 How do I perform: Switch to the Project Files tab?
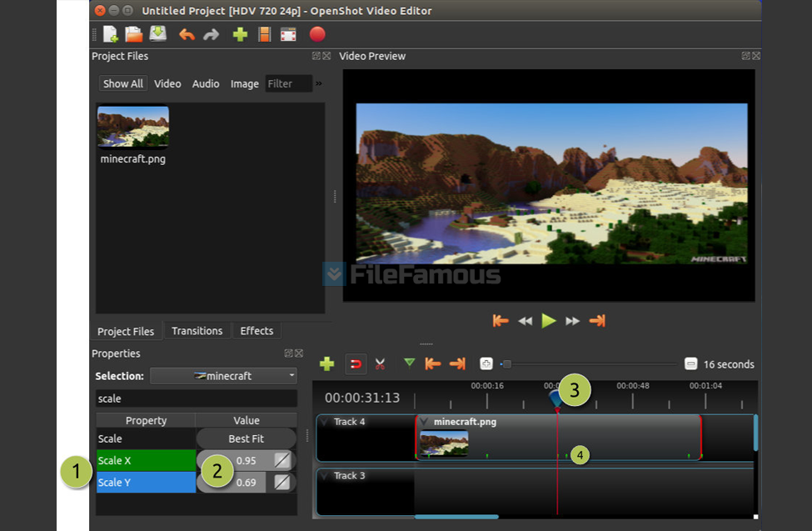pos(126,332)
